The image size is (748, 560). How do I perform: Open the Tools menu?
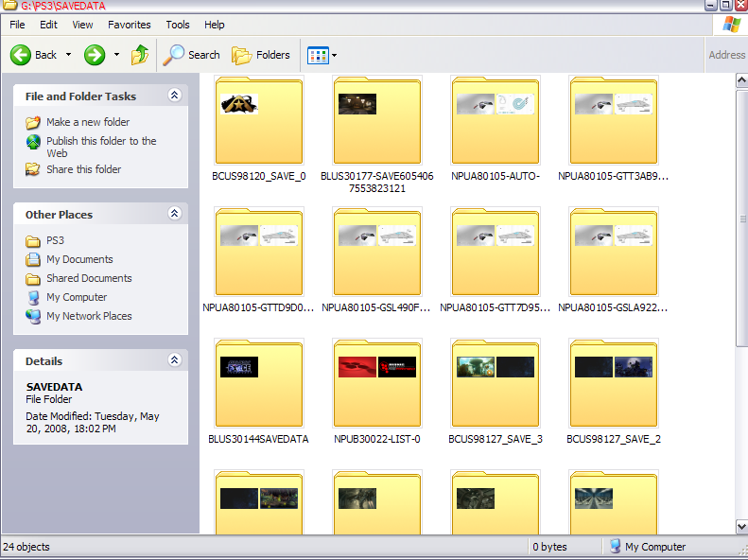[x=178, y=25]
